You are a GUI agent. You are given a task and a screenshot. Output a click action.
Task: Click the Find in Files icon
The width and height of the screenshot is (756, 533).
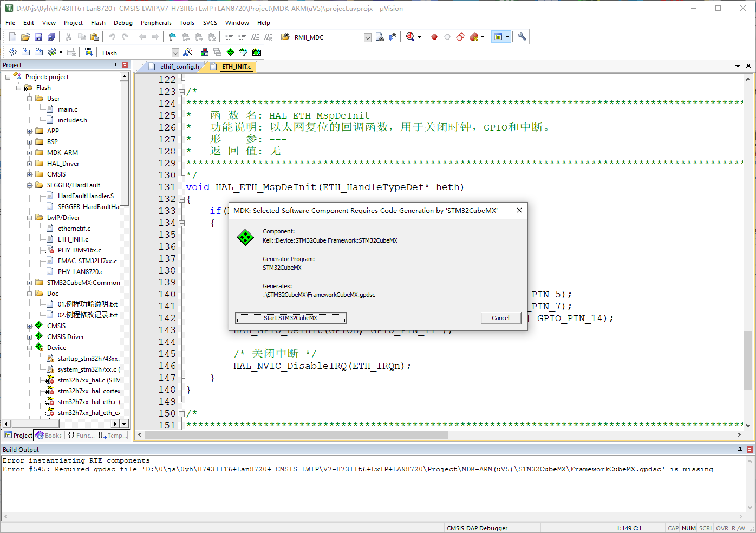tap(285, 37)
